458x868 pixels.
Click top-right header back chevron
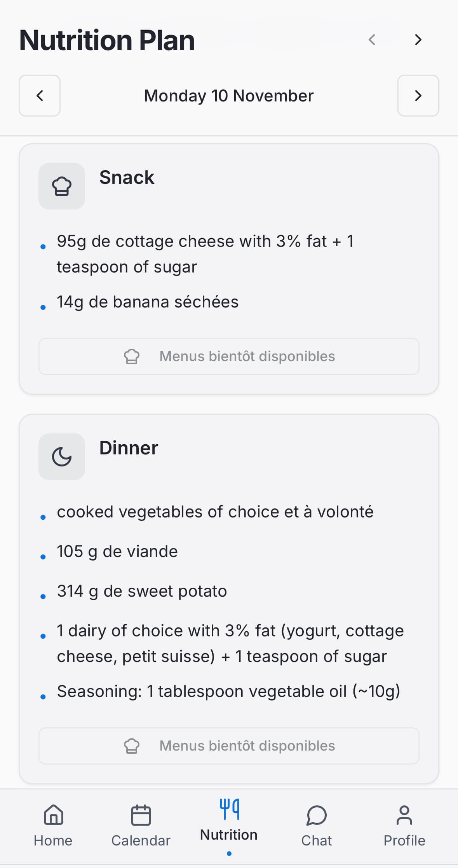pos(372,40)
